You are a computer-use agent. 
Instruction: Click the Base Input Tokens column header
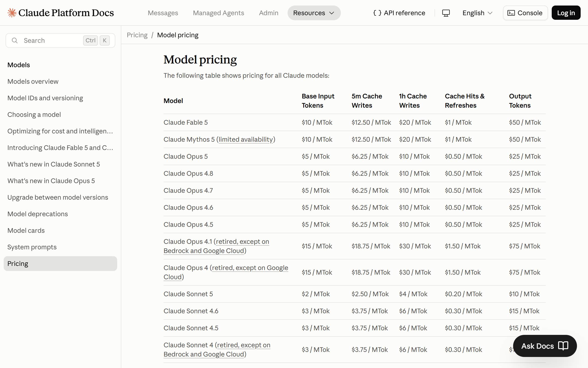click(318, 101)
